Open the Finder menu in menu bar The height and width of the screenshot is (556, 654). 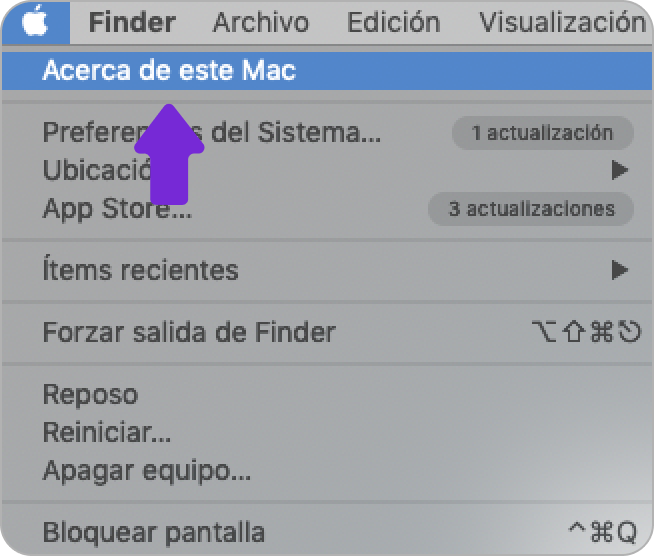(x=132, y=21)
